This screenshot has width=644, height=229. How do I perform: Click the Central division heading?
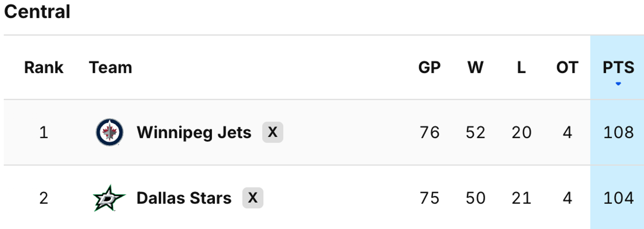tap(37, 12)
